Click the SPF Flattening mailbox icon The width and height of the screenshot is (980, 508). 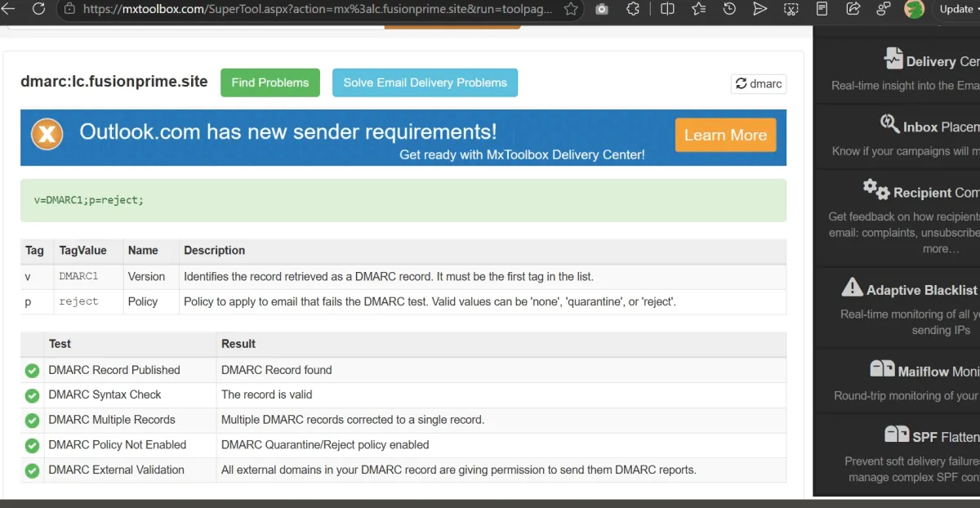click(897, 434)
